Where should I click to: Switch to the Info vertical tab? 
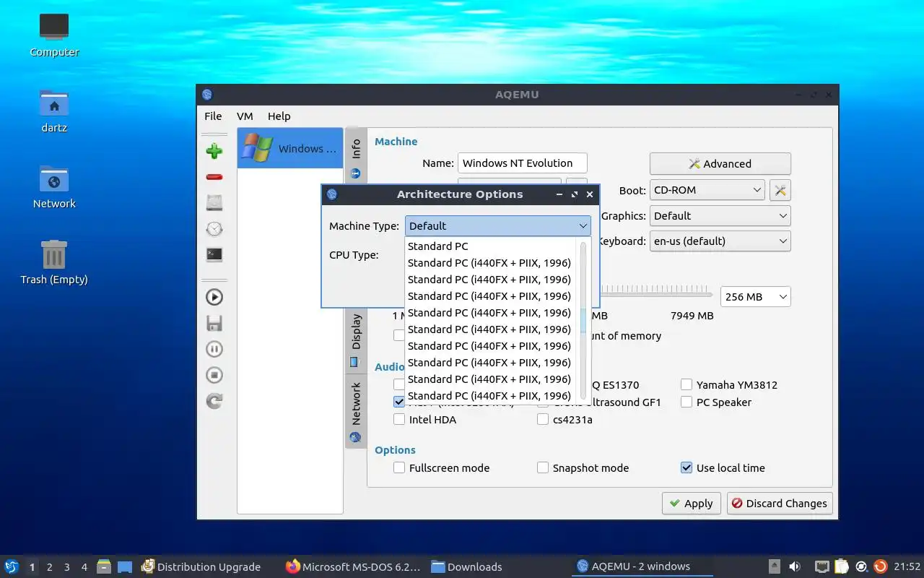point(356,157)
